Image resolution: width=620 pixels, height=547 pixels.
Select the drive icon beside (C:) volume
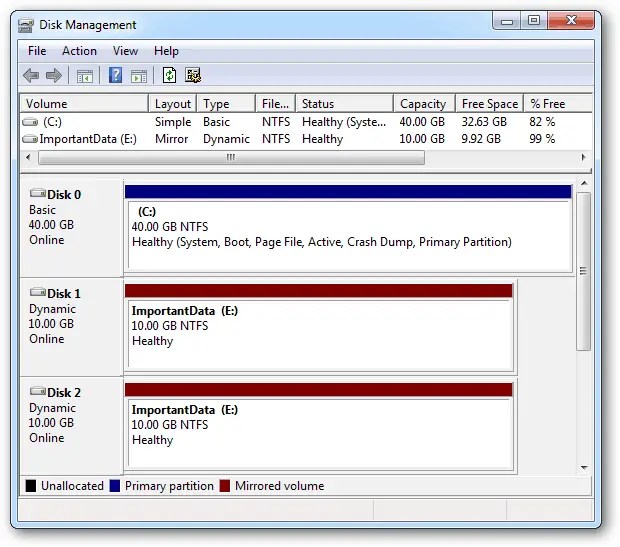click(30, 122)
